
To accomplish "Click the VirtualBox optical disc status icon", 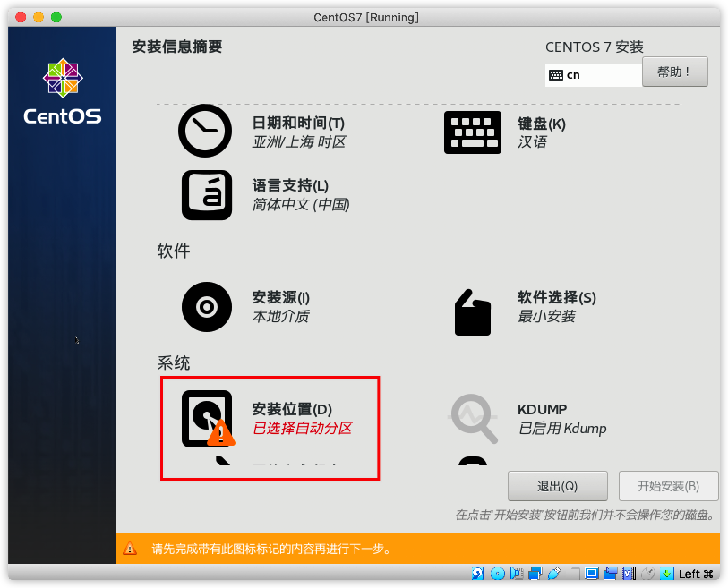I will click(x=497, y=573).
